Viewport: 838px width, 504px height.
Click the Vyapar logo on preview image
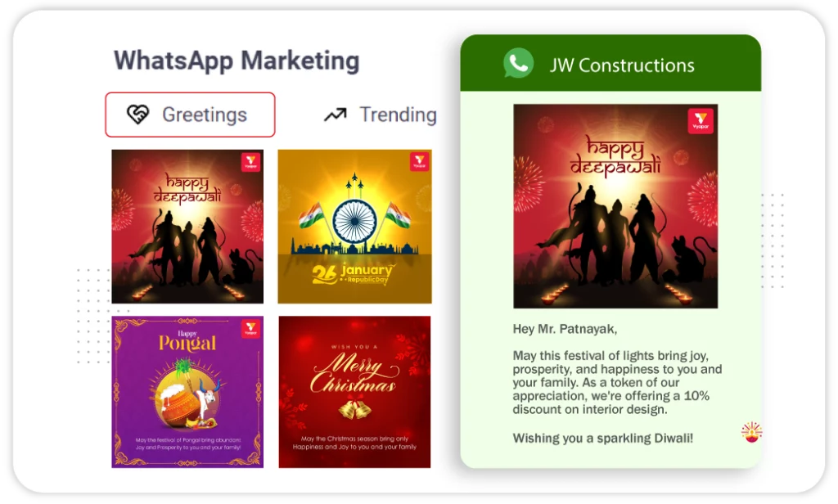click(701, 121)
